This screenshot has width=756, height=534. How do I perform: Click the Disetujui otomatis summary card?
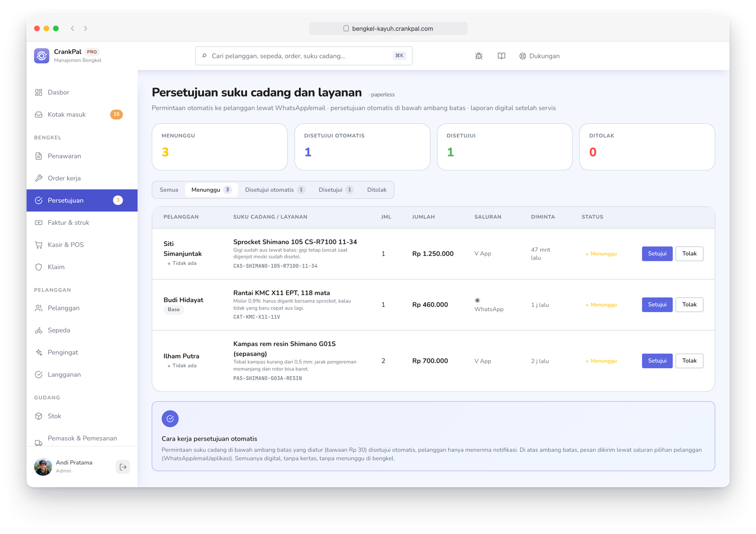tap(362, 147)
